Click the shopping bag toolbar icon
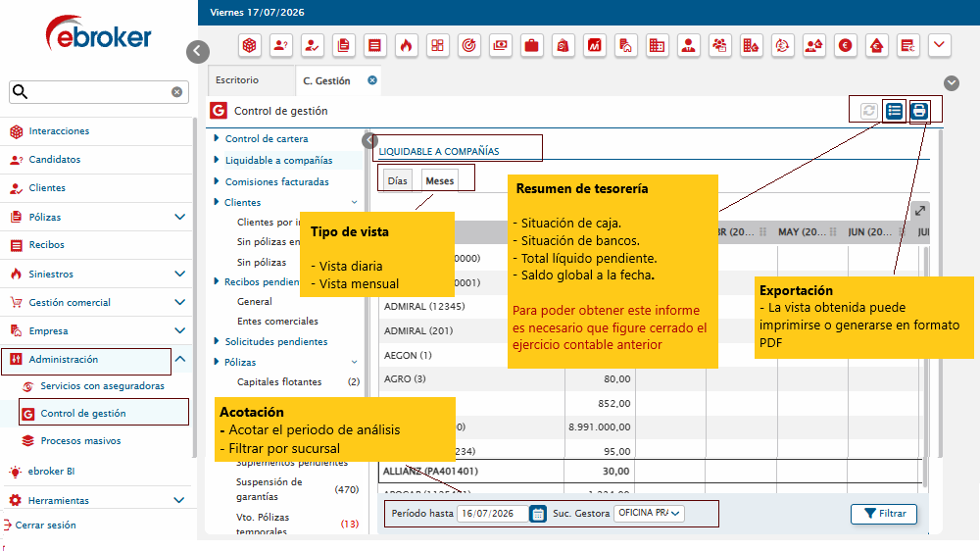Viewport: 980px width, 551px height. [x=563, y=46]
